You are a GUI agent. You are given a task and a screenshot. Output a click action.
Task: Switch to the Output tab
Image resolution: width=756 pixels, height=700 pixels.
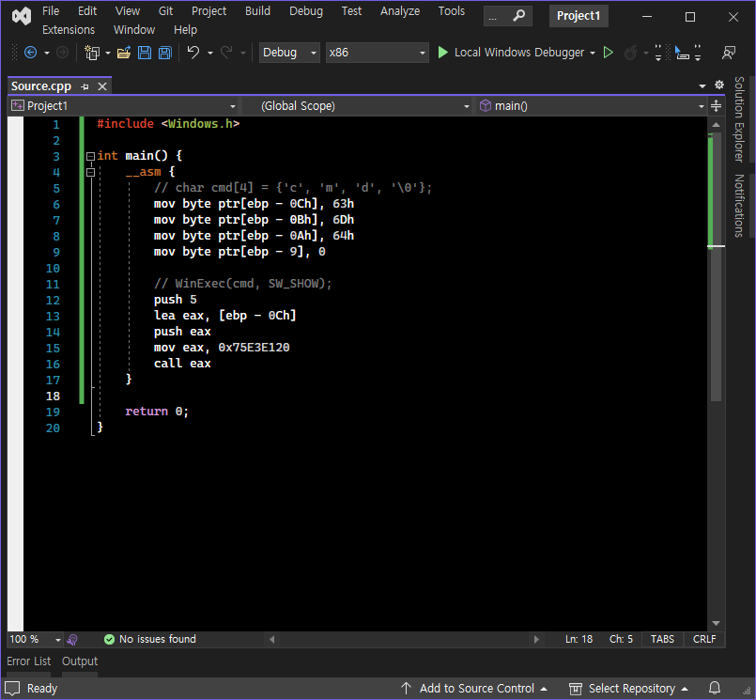point(80,661)
